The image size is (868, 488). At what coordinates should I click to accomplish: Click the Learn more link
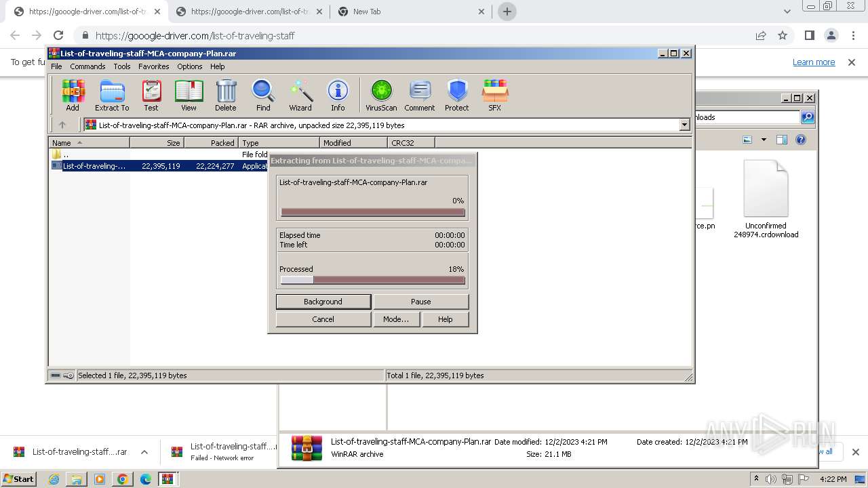pyautogui.click(x=814, y=62)
